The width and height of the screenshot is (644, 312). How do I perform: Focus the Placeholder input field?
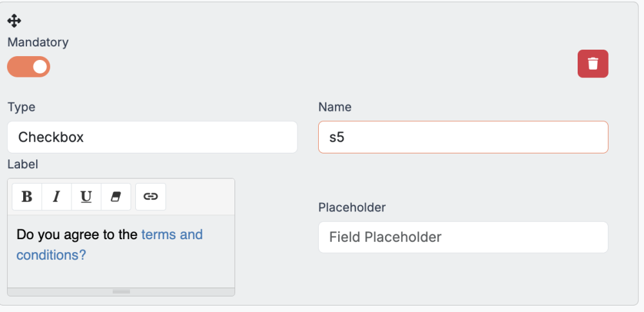(x=463, y=237)
